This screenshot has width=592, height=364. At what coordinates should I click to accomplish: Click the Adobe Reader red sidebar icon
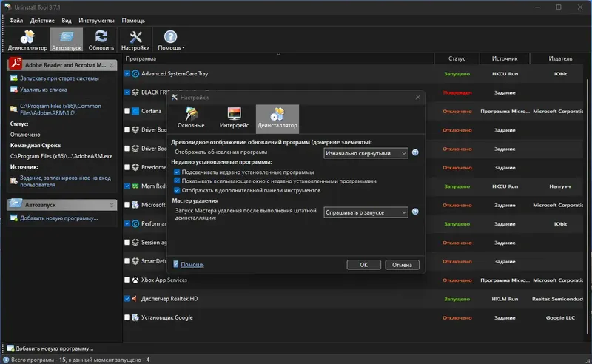click(x=16, y=64)
